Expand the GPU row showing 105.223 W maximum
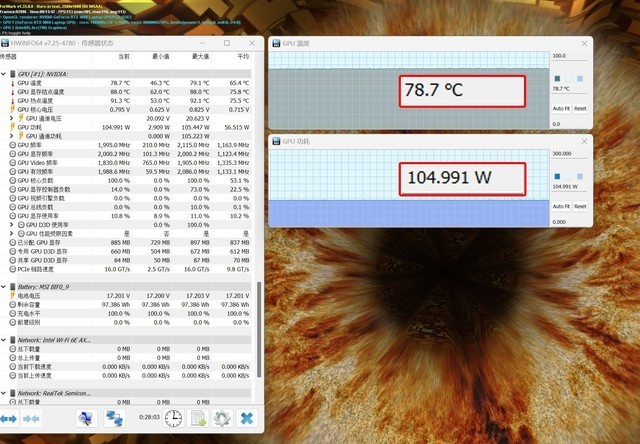Screen dimensions: 640x444 click(12, 136)
